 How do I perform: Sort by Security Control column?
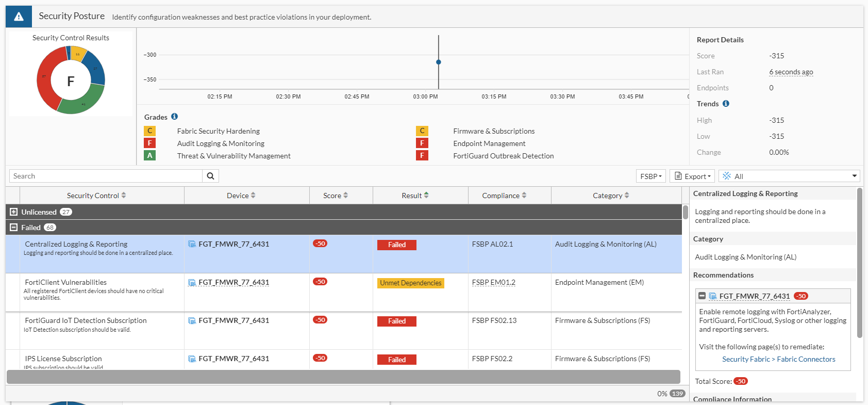[96, 196]
